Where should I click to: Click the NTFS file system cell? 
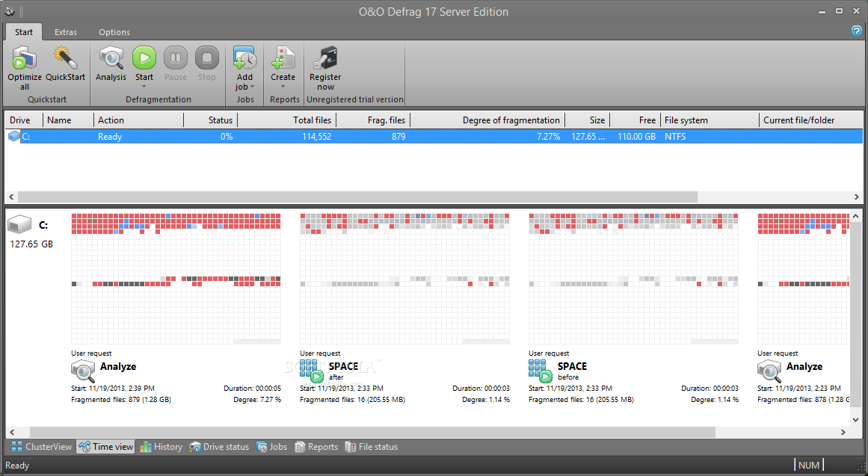point(675,136)
